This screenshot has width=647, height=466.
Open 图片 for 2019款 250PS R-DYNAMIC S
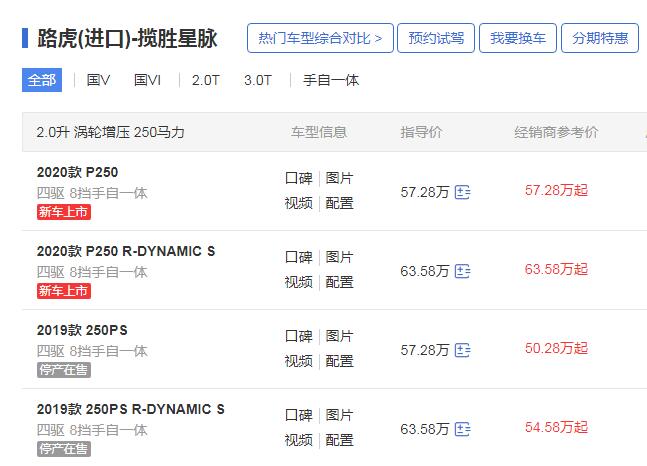pyautogui.click(x=339, y=415)
